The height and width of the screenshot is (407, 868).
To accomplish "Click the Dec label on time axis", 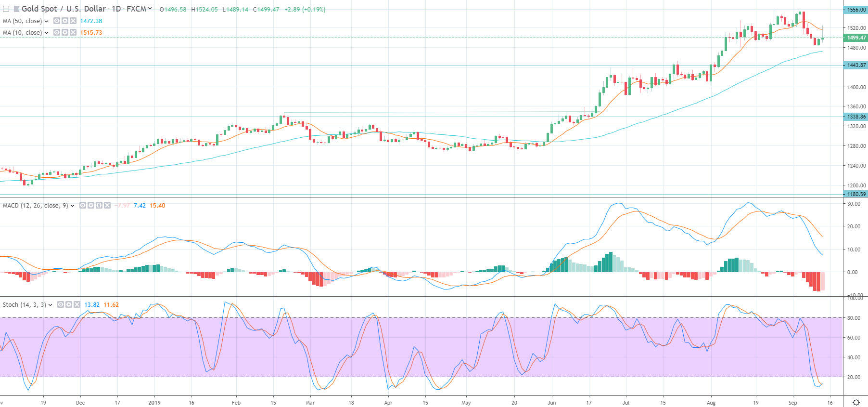I will click(80, 403).
